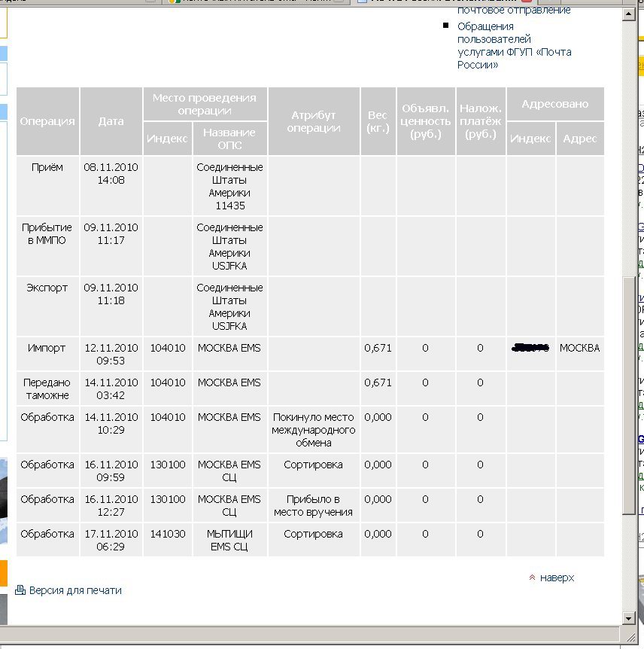Select the Объявл. ценность (руб.) header

pos(426,121)
